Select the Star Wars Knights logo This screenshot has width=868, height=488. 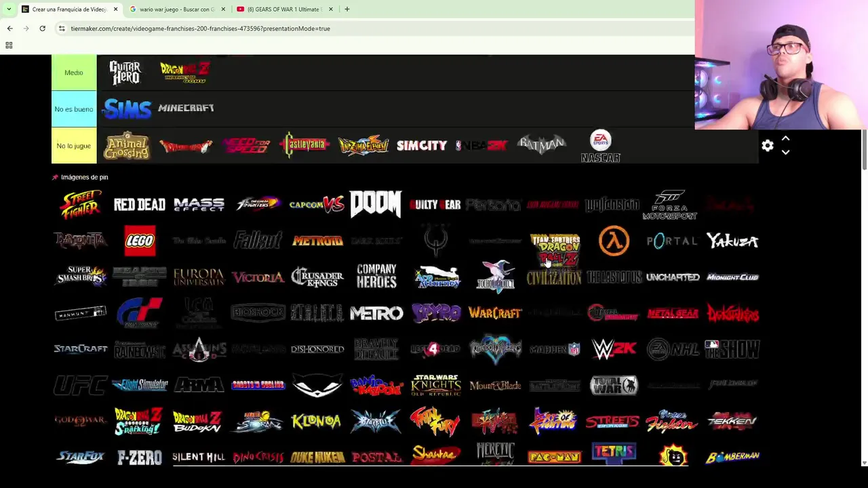[x=435, y=385]
